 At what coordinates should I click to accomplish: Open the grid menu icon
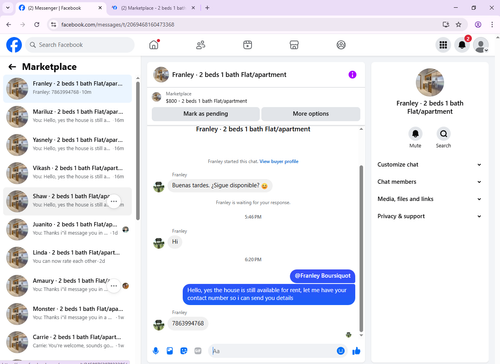click(443, 45)
